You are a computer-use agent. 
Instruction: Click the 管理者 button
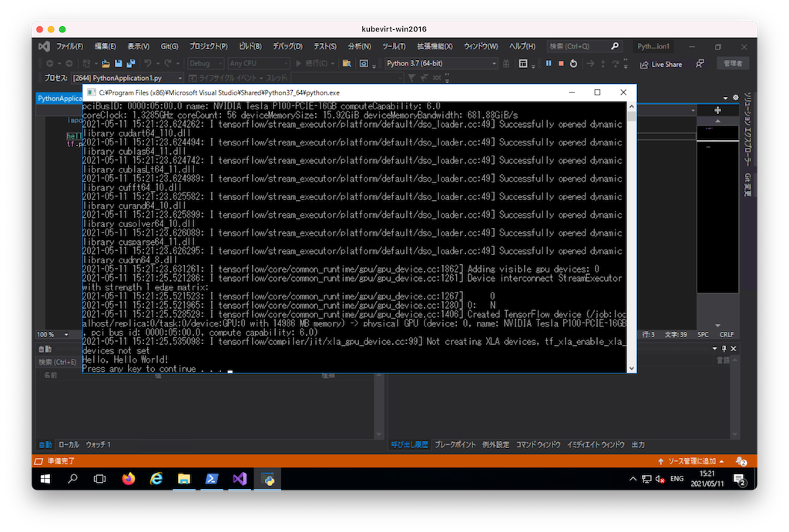(x=733, y=64)
